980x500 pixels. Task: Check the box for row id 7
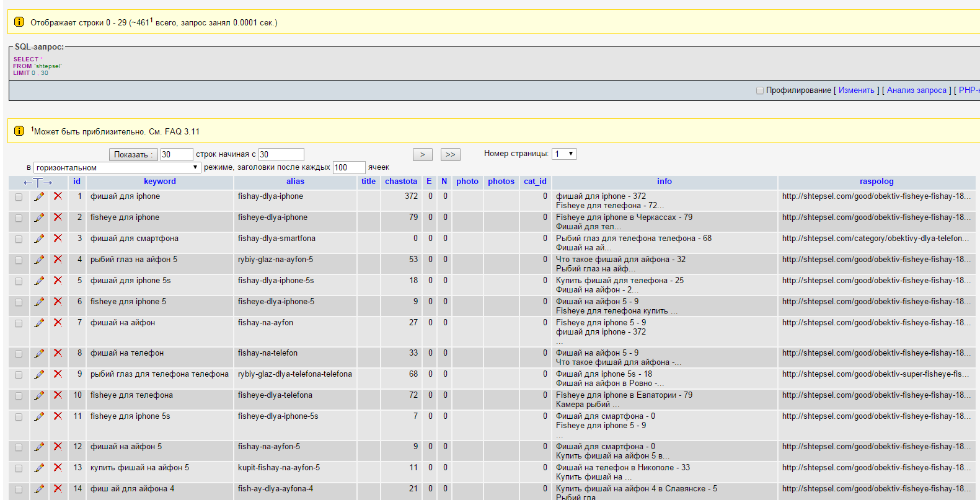(x=19, y=323)
